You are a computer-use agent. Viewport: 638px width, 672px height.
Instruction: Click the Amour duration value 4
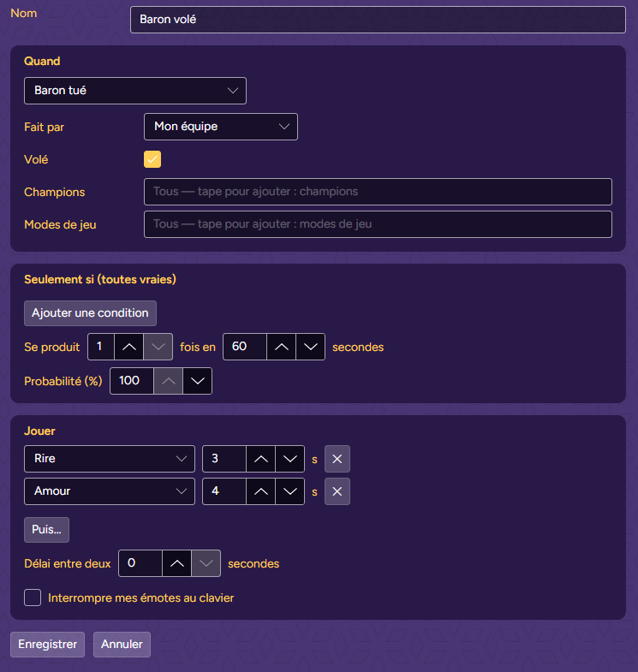click(224, 491)
